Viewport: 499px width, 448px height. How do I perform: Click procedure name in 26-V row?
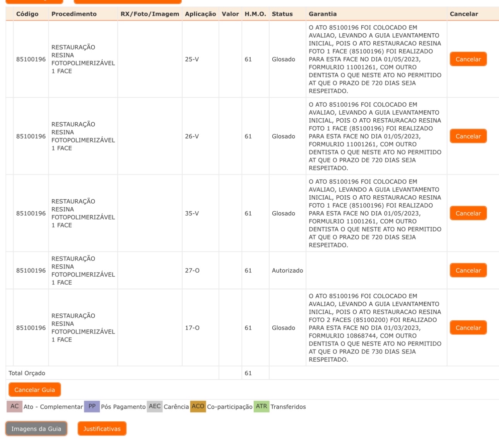coord(83,136)
